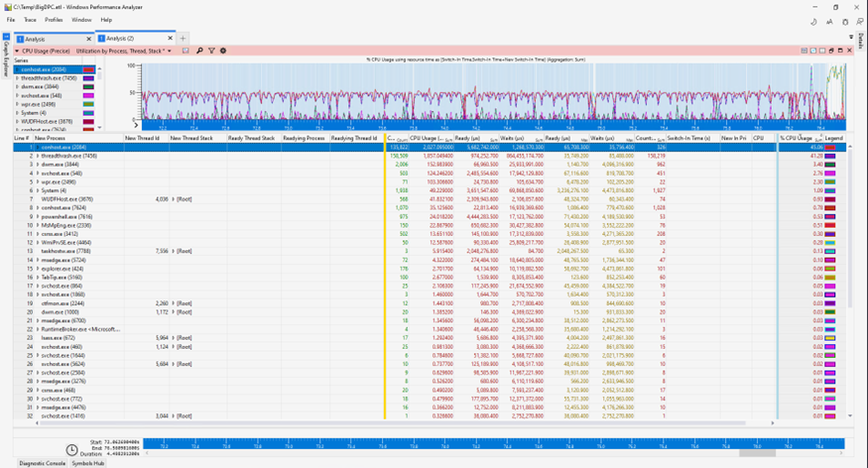Expand explorer.exe (424) table row
The image size is (868, 468).
38,269
